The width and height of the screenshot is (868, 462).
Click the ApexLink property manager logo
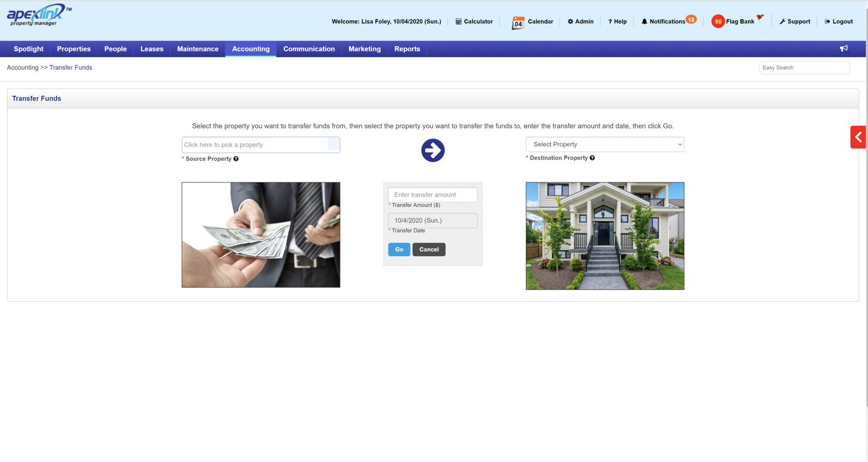click(x=39, y=16)
